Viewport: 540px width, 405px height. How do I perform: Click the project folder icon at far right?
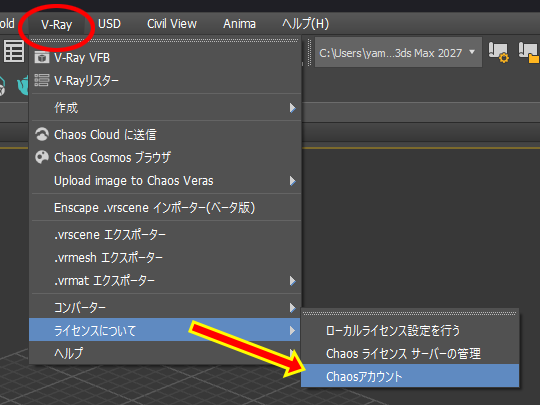pyautogui.click(x=529, y=53)
